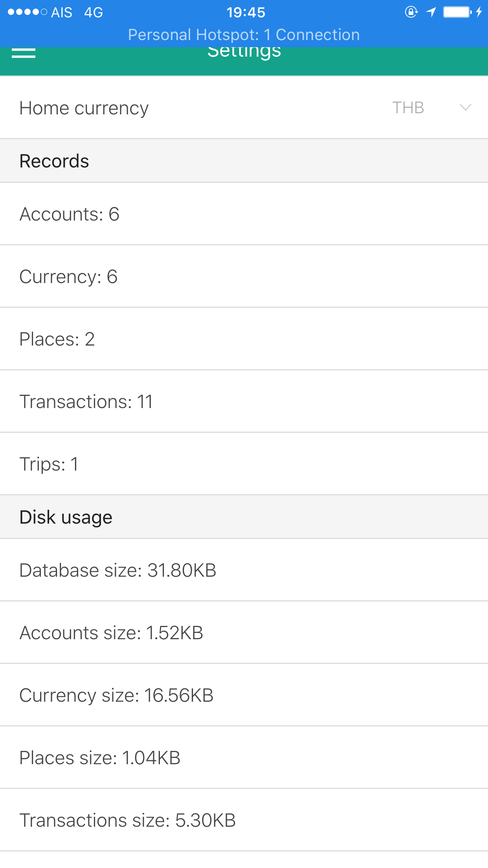
Task: Open the hamburger menu icon
Action: click(x=24, y=53)
